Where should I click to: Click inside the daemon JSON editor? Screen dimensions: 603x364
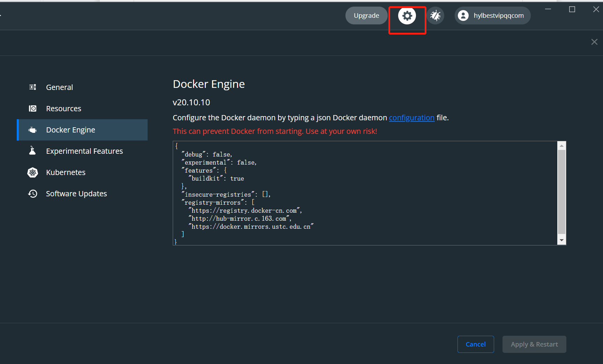[x=365, y=193]
